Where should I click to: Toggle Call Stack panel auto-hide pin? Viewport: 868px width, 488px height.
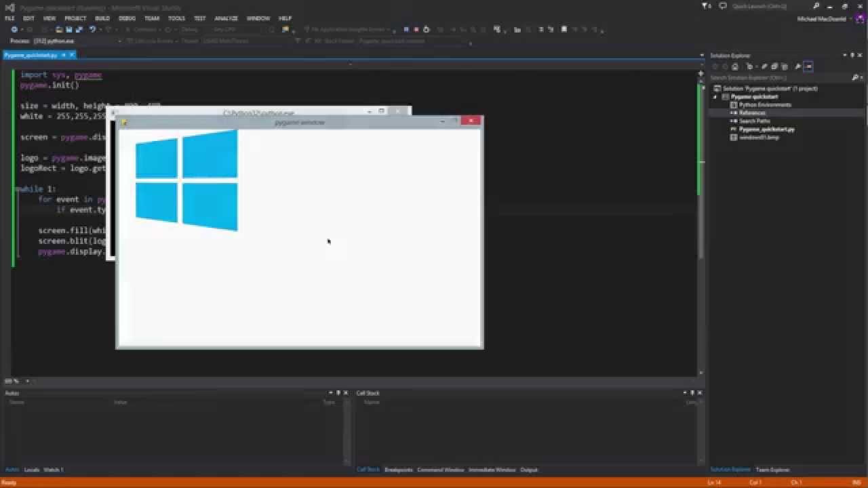point(692,393)
